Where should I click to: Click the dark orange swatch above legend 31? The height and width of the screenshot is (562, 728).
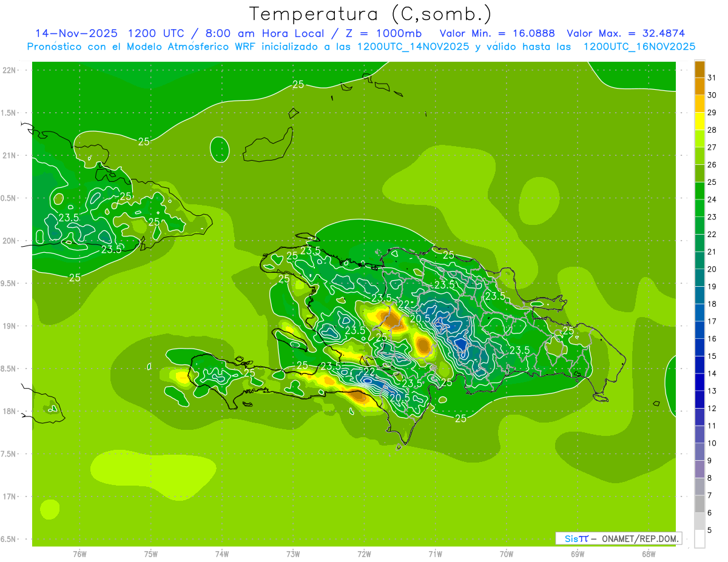pos(699,69)
